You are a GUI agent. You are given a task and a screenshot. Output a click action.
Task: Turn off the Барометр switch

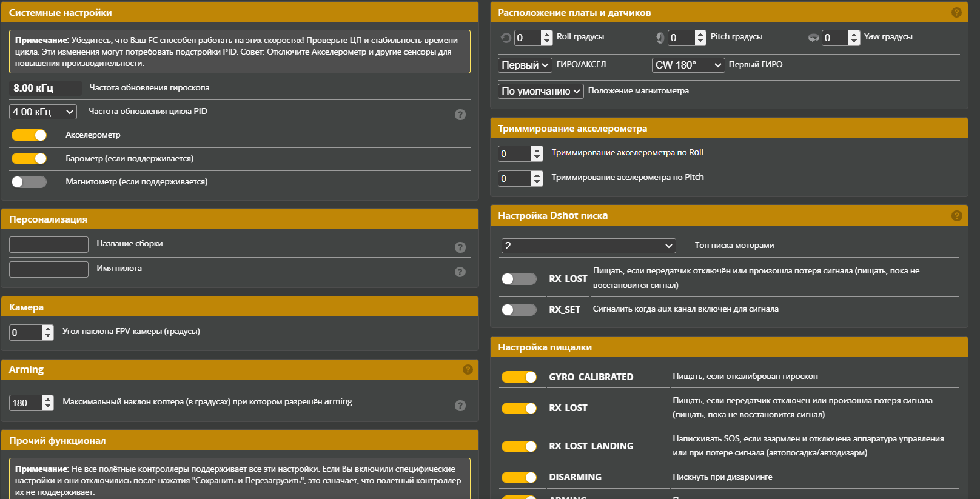click(x=29, y=159)
